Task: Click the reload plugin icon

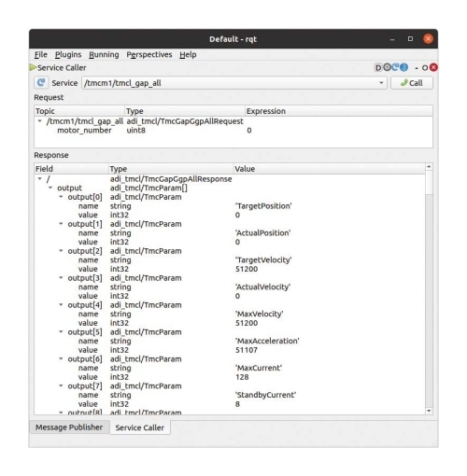Action: point(395,67)
